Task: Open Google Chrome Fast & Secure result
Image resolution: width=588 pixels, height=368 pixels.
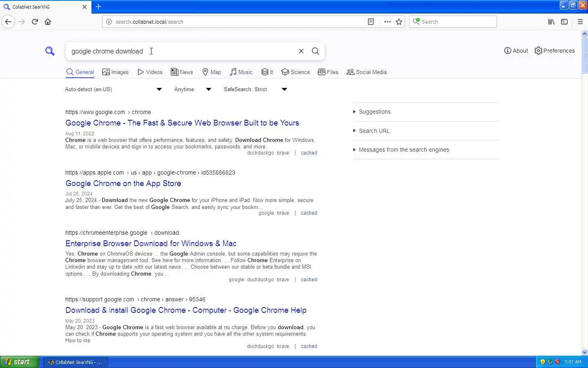Action: [x=182, y=123]
